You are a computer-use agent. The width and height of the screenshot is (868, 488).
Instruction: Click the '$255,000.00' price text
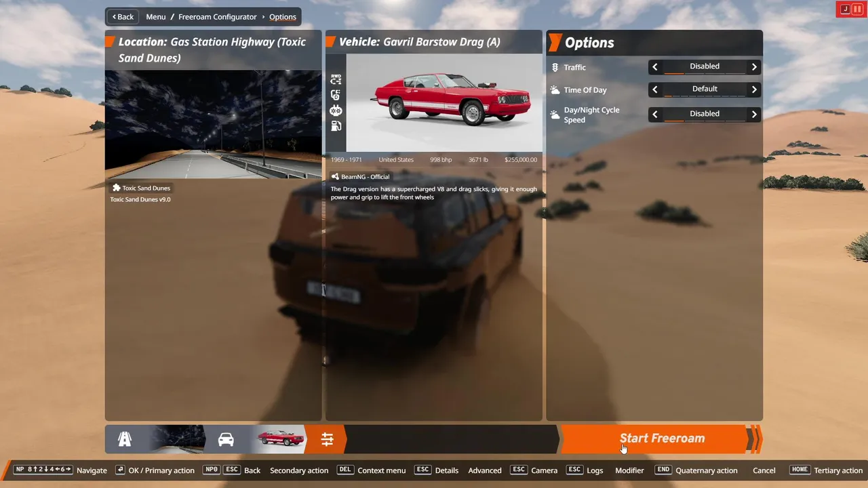tap(521, 160)
